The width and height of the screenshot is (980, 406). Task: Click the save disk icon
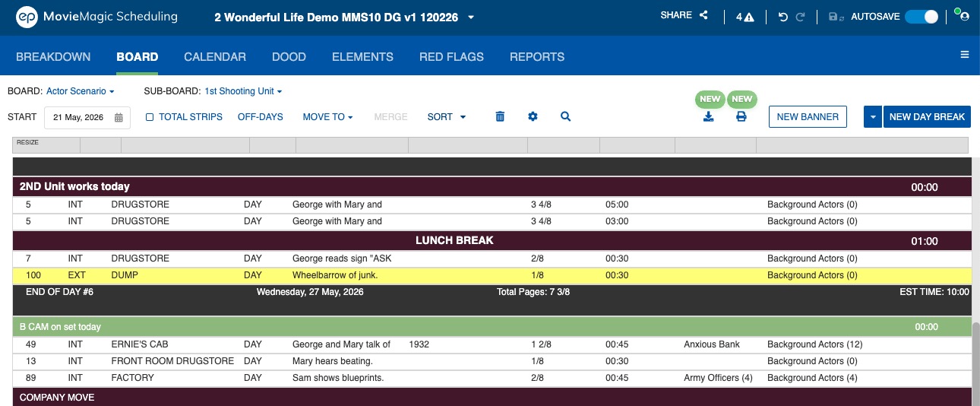835,17
